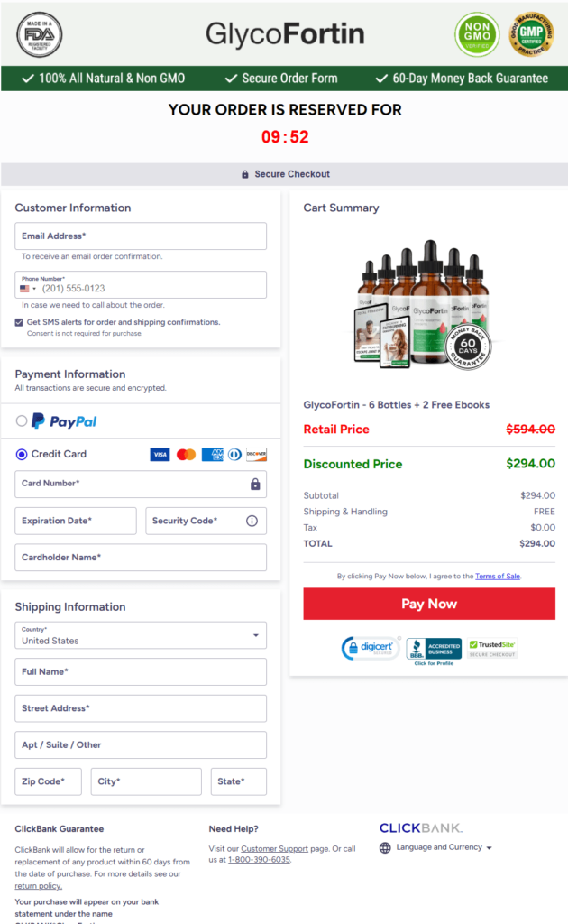Click the Visa card icon
Image resolution: width=568 pixels, height=924 pixels.
pyautogui.click(x=160, y=454)
